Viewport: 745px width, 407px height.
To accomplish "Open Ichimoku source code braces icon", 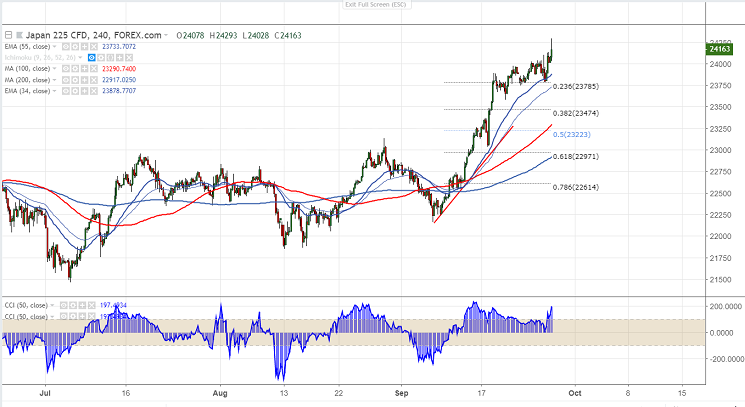I will [110, 57].
